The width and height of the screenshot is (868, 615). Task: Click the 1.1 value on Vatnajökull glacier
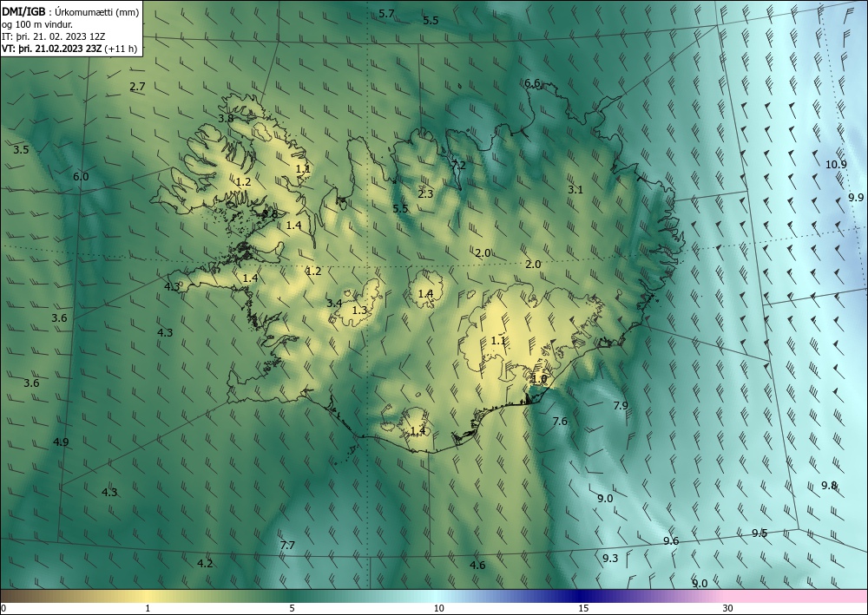[498, 341]
